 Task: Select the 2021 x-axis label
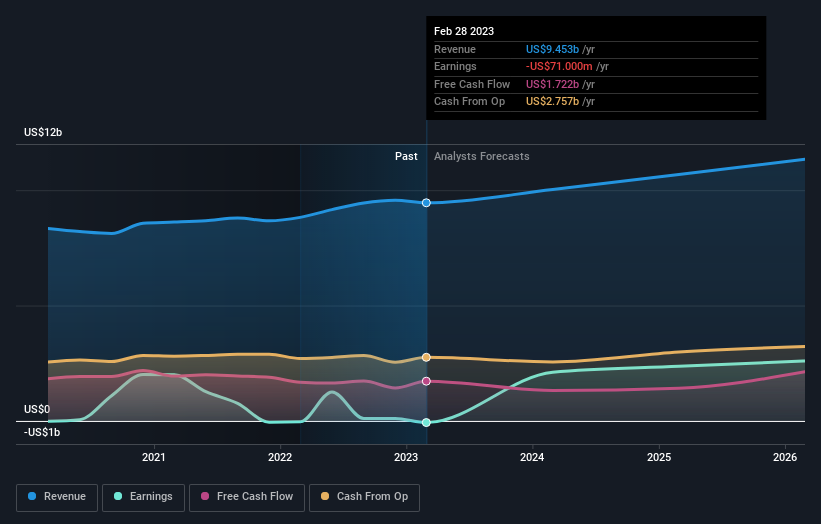click(x=153, y=458)
